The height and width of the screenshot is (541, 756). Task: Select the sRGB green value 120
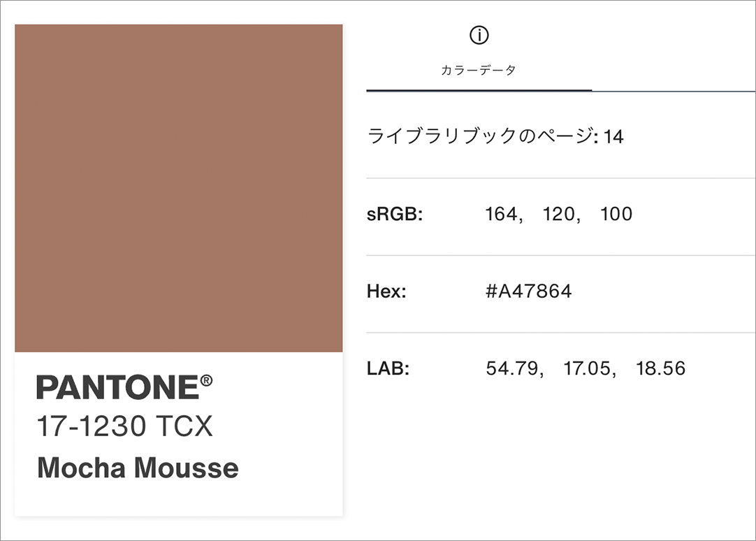click(x=558, y=214)
